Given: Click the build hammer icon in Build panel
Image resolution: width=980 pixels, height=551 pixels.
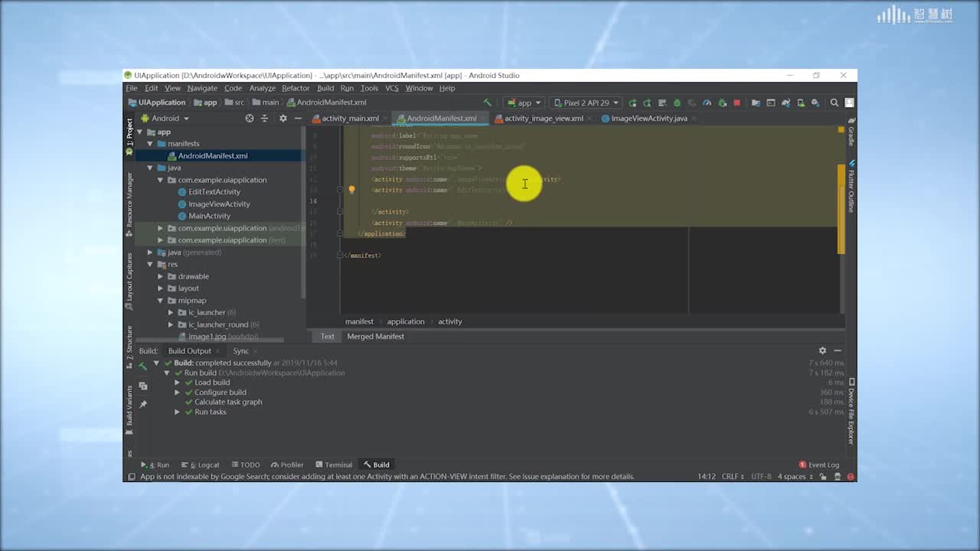Looking at the screenshot, I should pos(143,367).
